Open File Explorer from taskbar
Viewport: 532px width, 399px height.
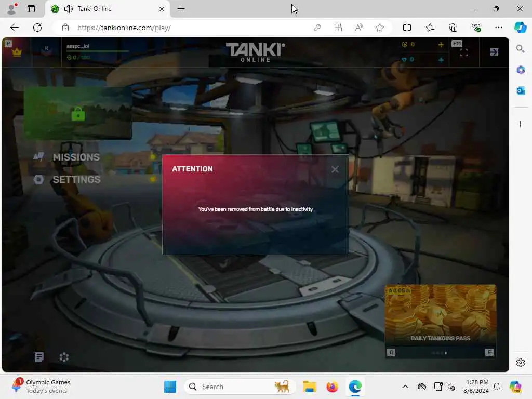coord(310,387)
